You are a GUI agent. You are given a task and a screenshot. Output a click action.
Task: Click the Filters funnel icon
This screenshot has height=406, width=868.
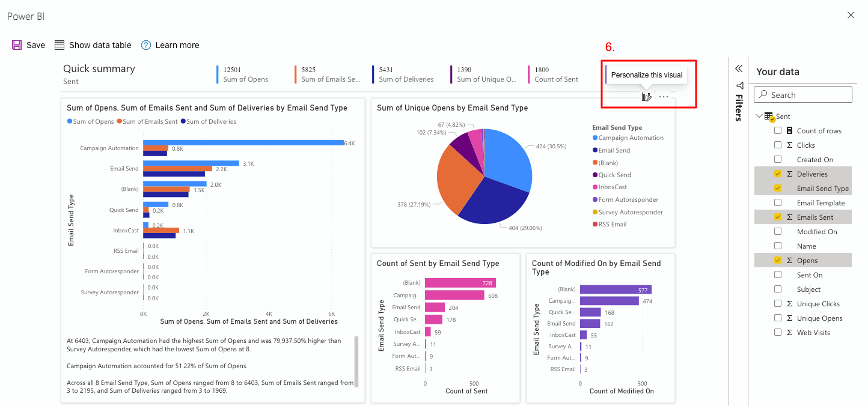739,85
